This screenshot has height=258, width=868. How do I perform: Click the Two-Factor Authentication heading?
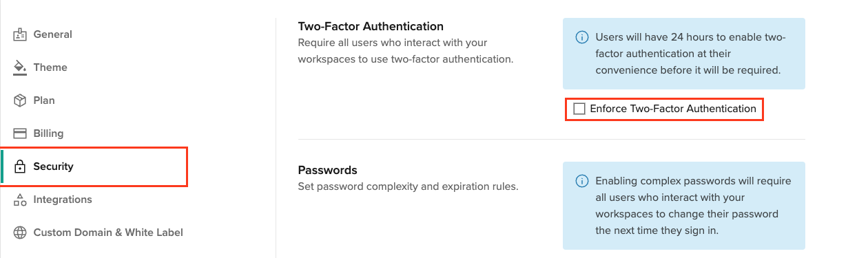pyautogui.click(x=371, y=27)
